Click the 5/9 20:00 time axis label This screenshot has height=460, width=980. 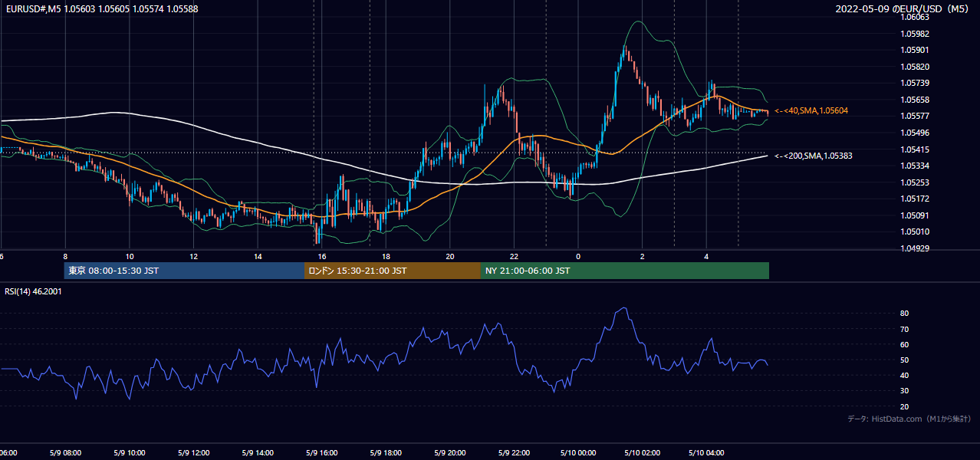[x=449, y=453]
